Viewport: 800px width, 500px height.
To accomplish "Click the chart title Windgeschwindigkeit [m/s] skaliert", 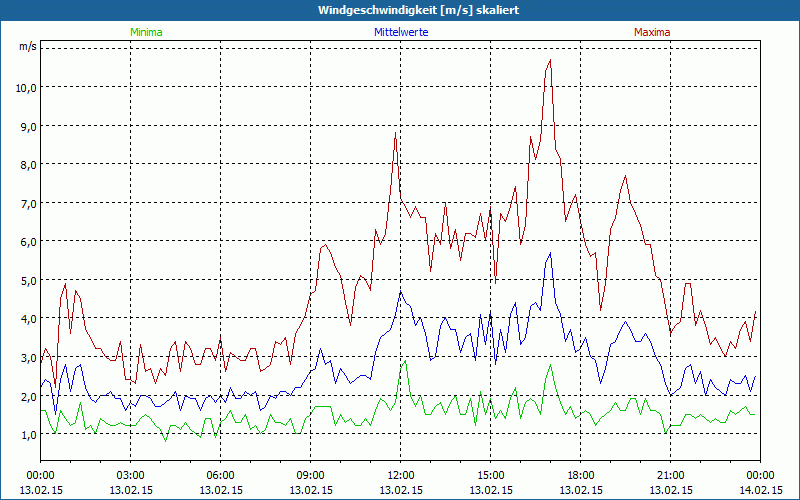I will [418, 10].
